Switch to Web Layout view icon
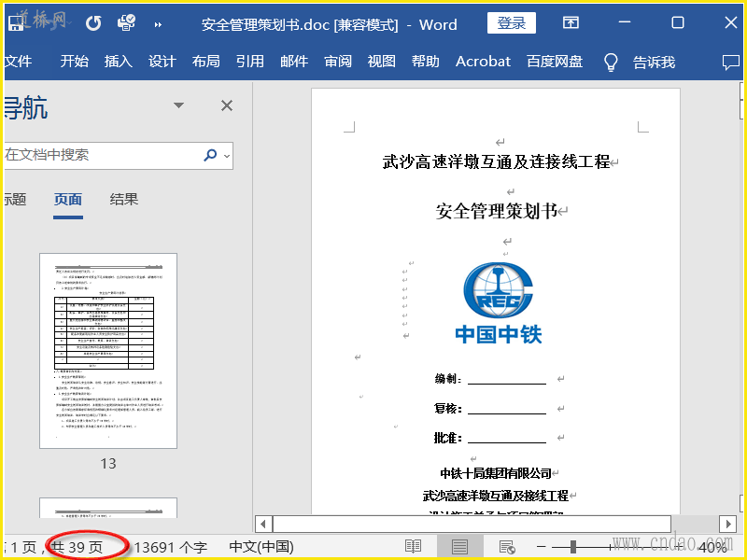The height and width of the screenshot is (560, 747). click(507, 547)
